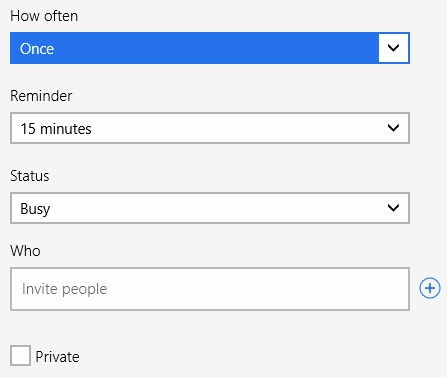This screenshot has height=378, width=447.
Task: Click the Reminder label
Action: [41, 96]
